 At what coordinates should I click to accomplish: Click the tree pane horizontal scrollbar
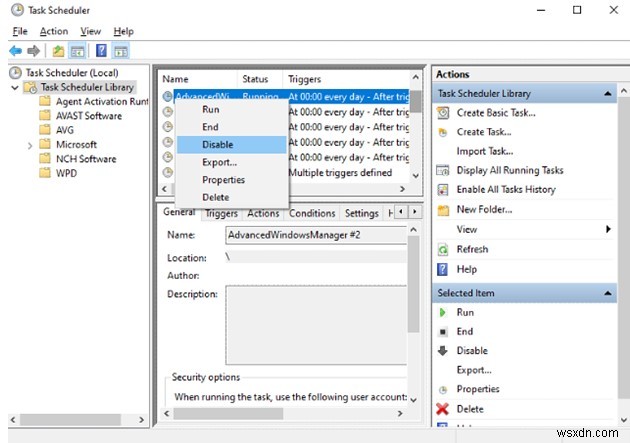point(71,420)
